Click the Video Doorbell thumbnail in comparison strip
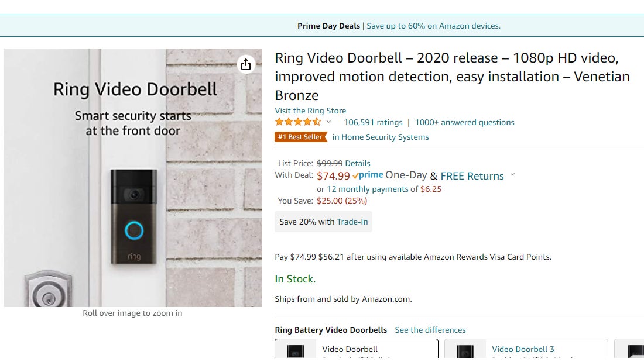The width and height of the screenshot is (644, 362). pyautogui.click(x=295, y=351)
